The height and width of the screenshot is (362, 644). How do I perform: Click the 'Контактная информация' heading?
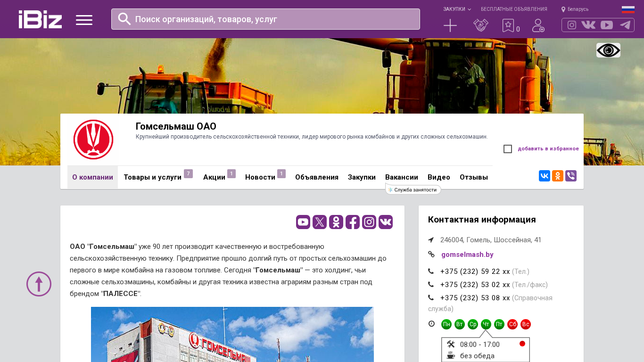pyautogui.click(x=482, y=220)
